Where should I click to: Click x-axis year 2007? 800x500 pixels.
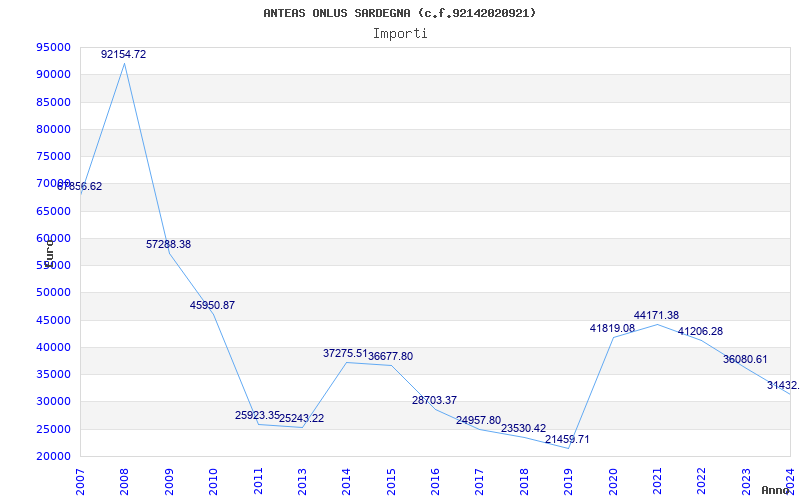[80, 482]
